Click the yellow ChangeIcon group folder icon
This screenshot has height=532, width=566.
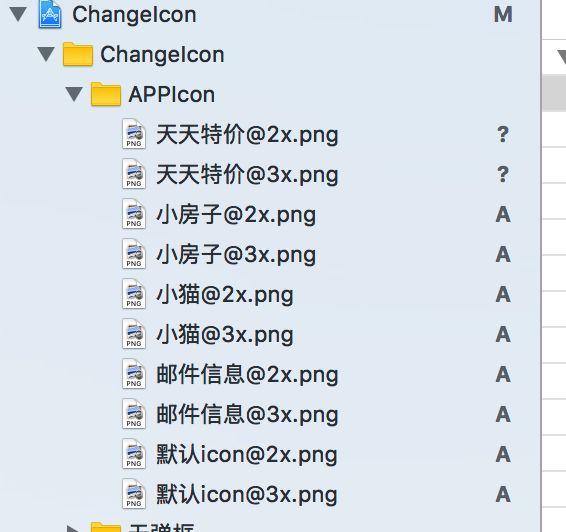click(x=78, y=54)
